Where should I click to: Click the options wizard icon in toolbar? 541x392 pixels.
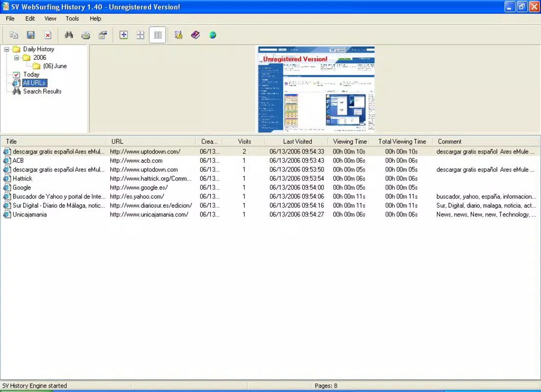178,35
